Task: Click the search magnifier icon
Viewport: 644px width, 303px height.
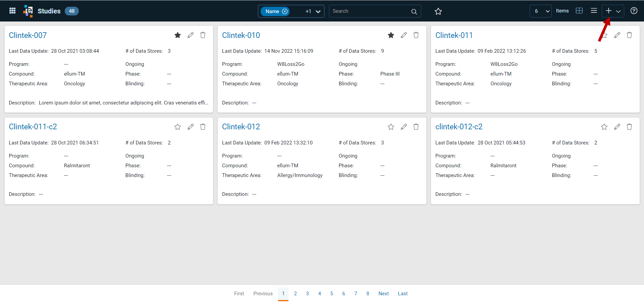Action: click(414, 11)
